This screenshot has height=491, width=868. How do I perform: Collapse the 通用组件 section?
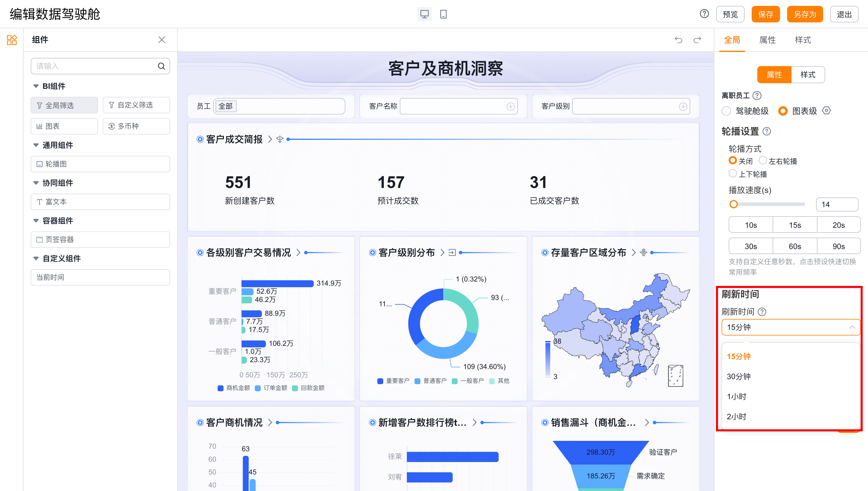pyautogui.click(x=36, y=145)
